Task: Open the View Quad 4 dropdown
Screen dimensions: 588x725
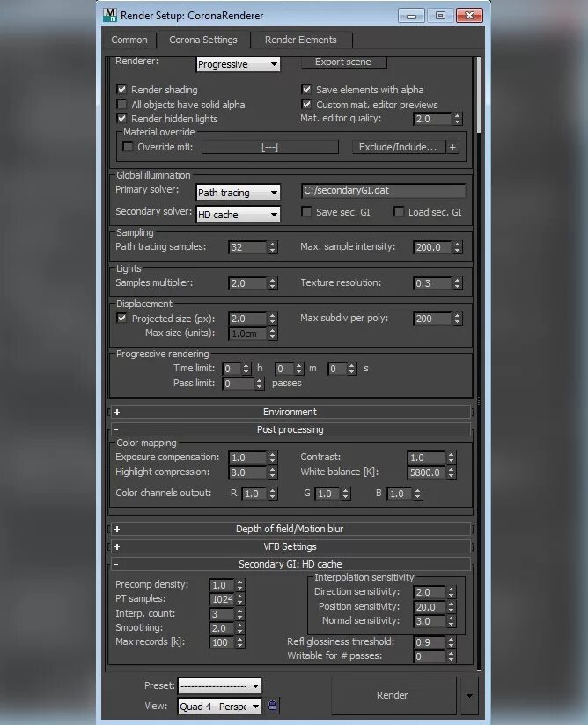Action: (x=220, y=706)
